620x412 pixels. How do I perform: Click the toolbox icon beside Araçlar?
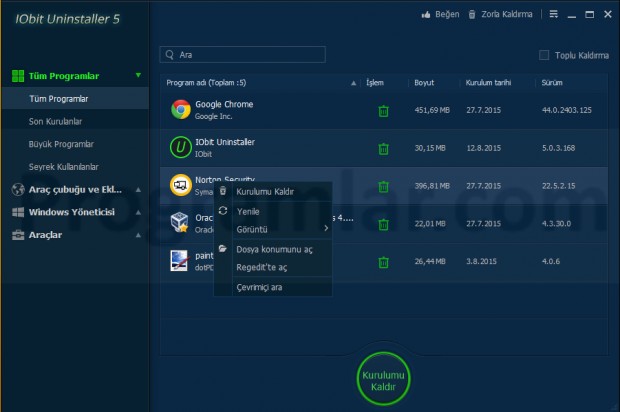coord(18,235)
